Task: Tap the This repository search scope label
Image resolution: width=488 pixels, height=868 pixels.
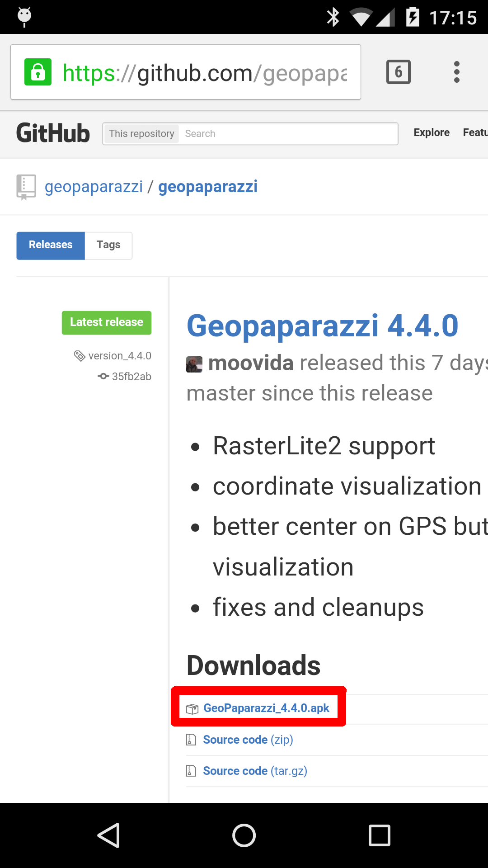Action: pos(141,133)
